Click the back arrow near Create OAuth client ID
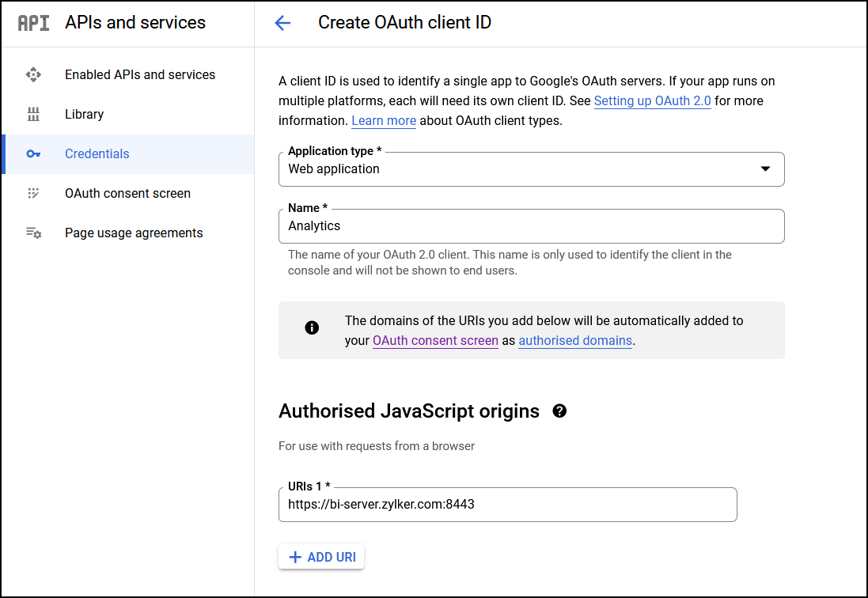This screenshot has height=598, width=868. pos(282,23)
